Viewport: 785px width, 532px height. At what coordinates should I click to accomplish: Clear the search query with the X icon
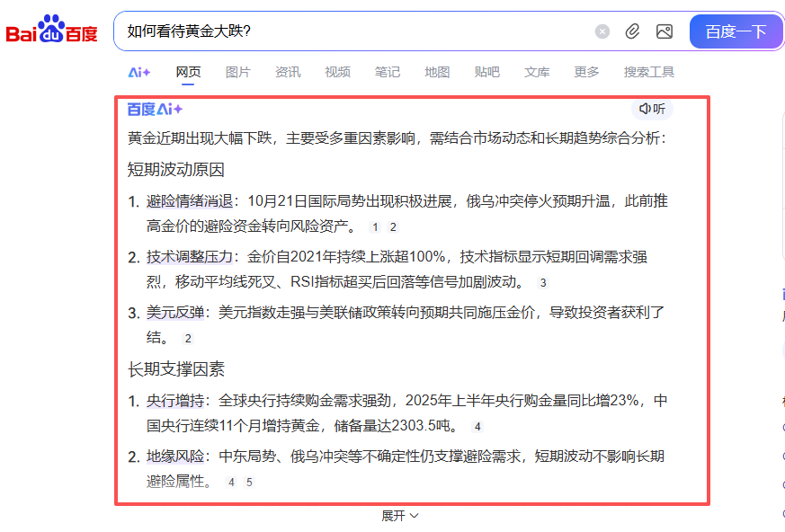(602, 31)
